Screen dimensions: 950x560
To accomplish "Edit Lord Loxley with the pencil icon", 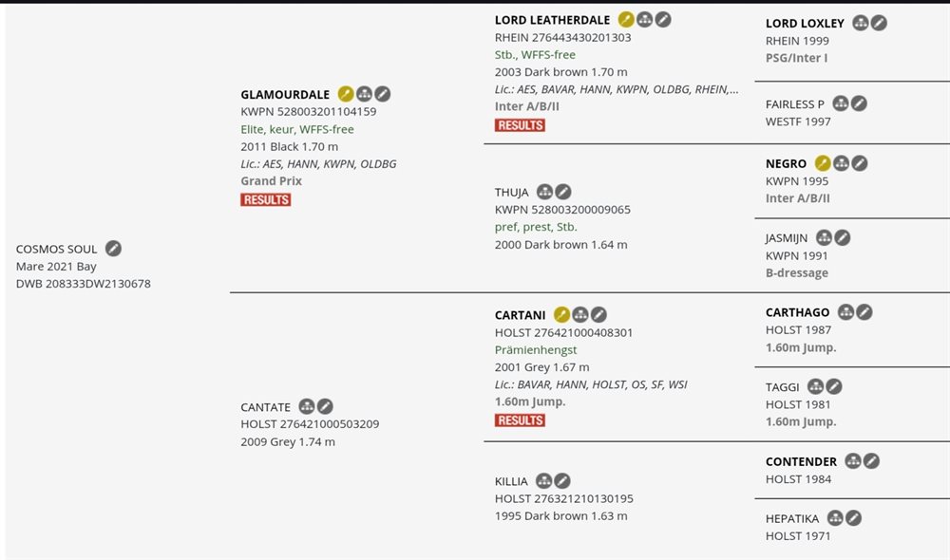I will [879, 23].
